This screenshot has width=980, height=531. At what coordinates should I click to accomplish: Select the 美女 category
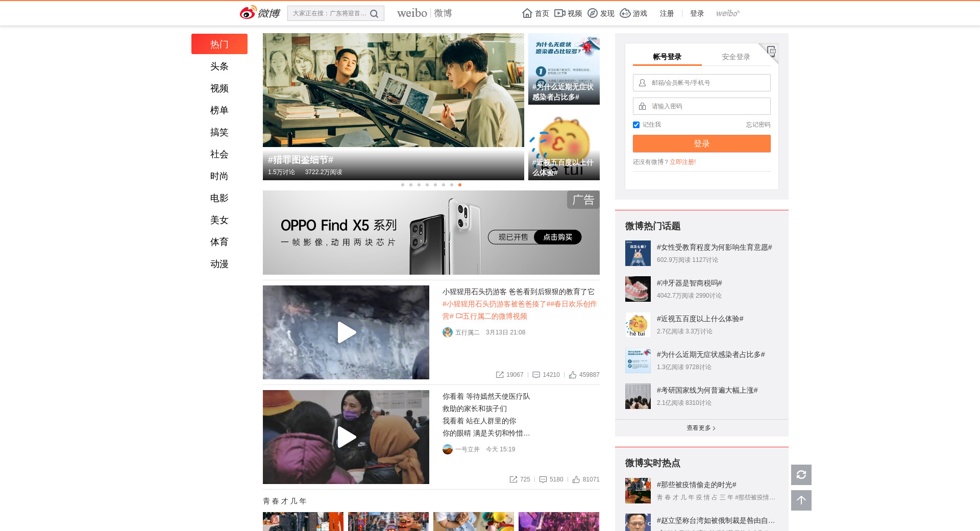pos(219,220)
